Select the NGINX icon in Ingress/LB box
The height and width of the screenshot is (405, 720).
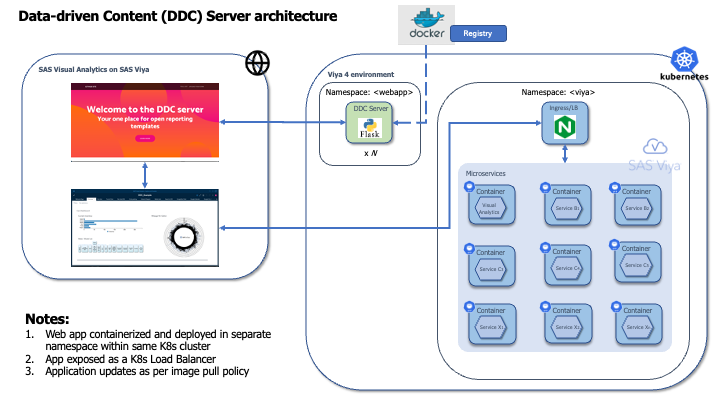point(565,127)
